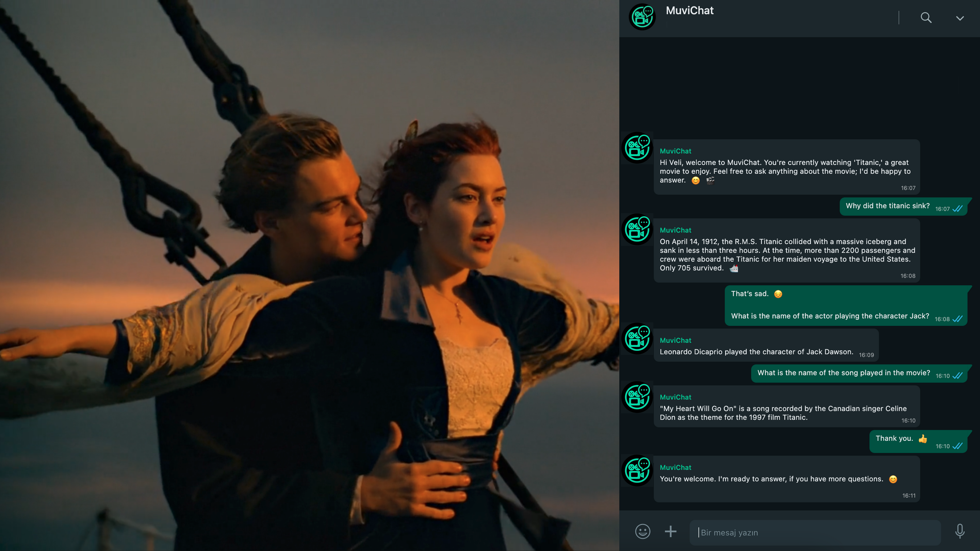Click the 'My Heart Will Go On' message text

[x=783, y=413]
